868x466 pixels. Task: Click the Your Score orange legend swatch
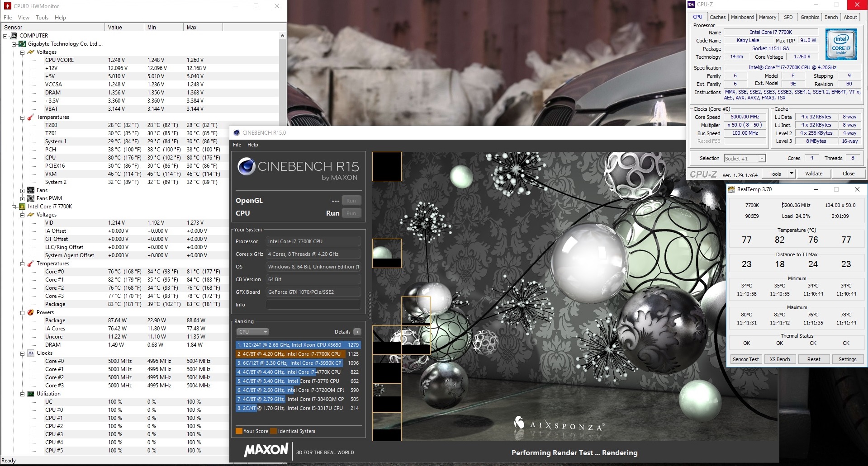239,431
